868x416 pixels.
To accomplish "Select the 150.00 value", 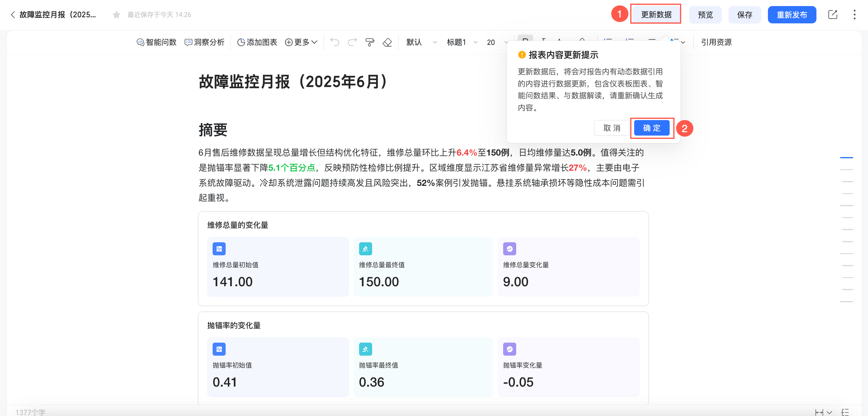I will 379,282.
